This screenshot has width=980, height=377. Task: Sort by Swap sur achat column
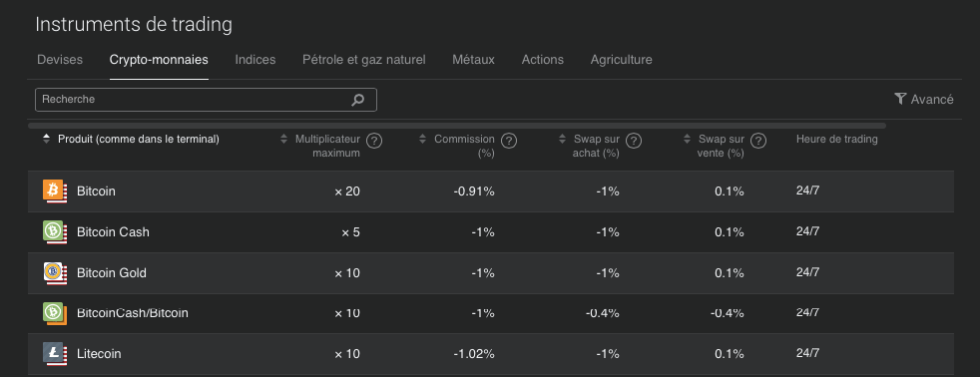pyautogui.click(x=563, y=140)
